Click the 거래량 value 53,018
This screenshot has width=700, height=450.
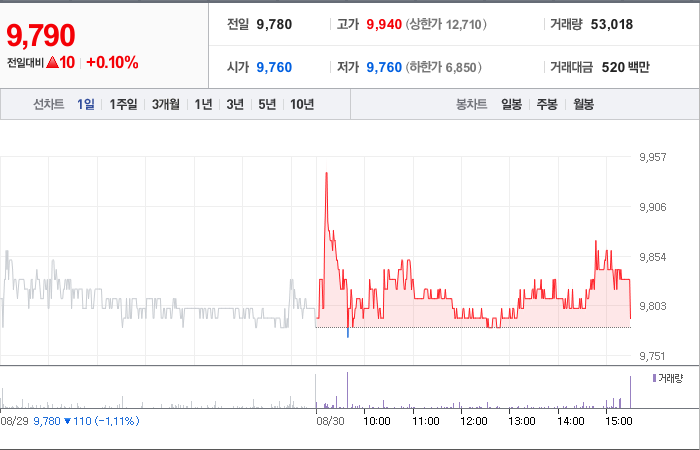(x=612, y=24)
